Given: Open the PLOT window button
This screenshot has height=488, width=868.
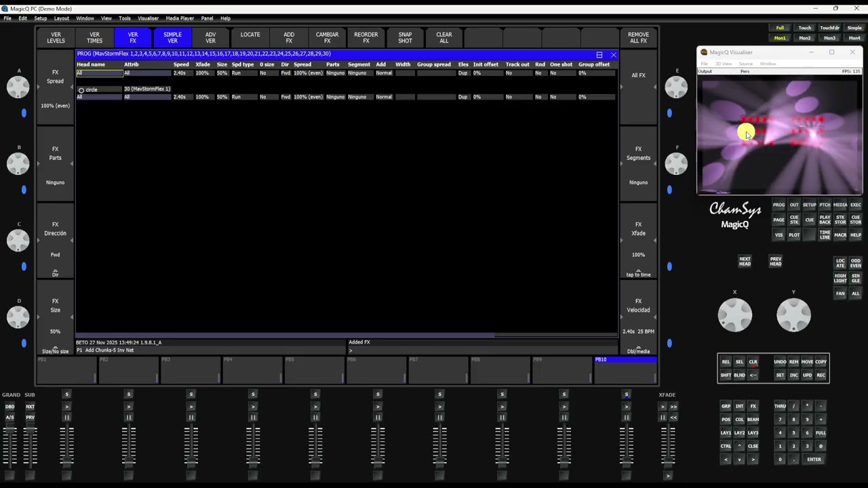Looking at the screenshot, I should [794, 235].
